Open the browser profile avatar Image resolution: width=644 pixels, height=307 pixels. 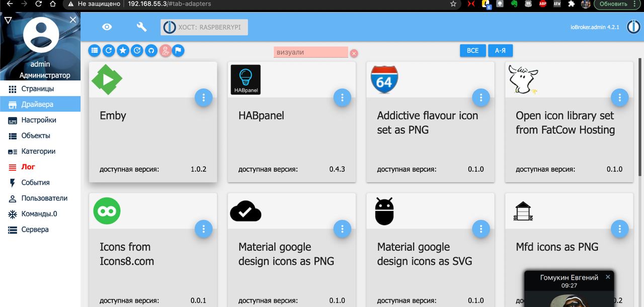pos(586,4)
